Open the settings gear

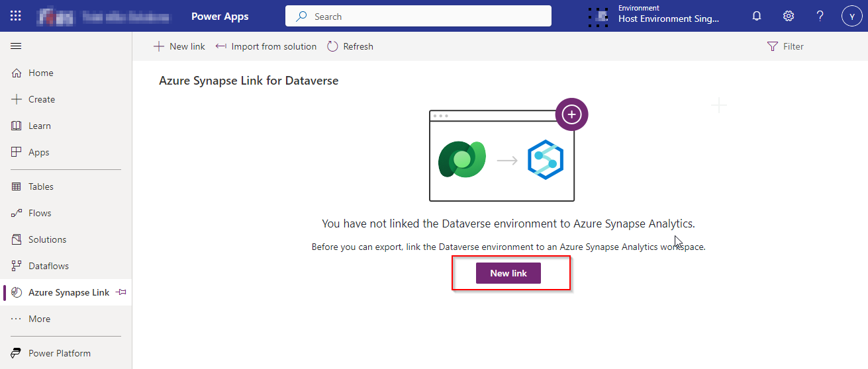pyautogui.click(x=789, y=16)
